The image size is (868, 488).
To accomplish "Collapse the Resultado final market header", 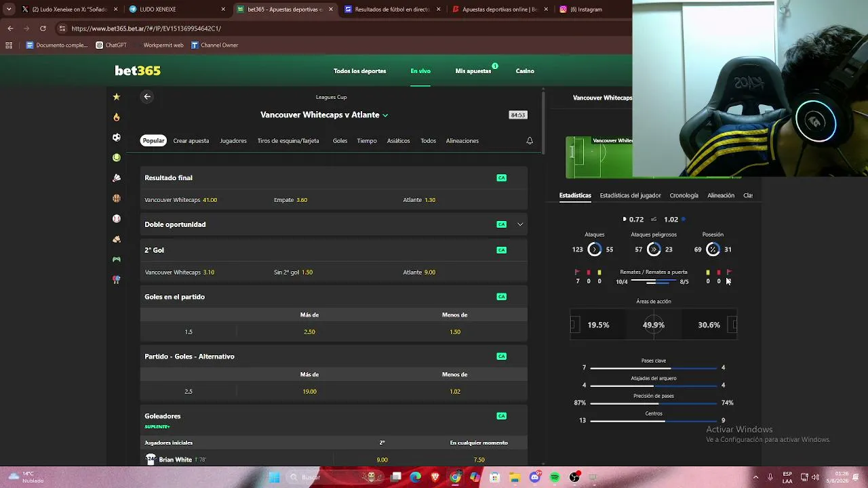I will tap(334, 178).
